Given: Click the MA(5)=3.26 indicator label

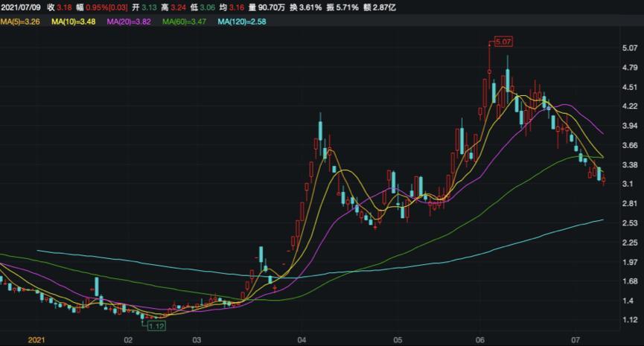Looking at the screenshot, I should [x=20, y=22].
